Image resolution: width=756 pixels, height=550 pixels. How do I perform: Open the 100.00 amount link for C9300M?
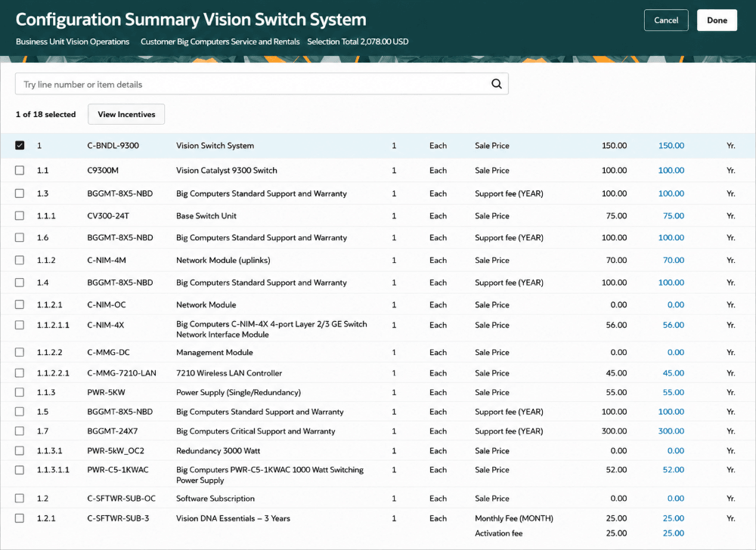pos(671,171)
